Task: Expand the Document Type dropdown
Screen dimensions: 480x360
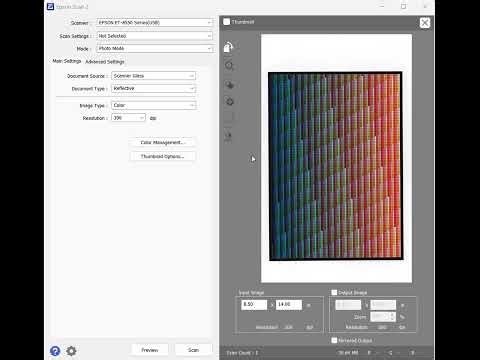Action: [x=154, y=88]
